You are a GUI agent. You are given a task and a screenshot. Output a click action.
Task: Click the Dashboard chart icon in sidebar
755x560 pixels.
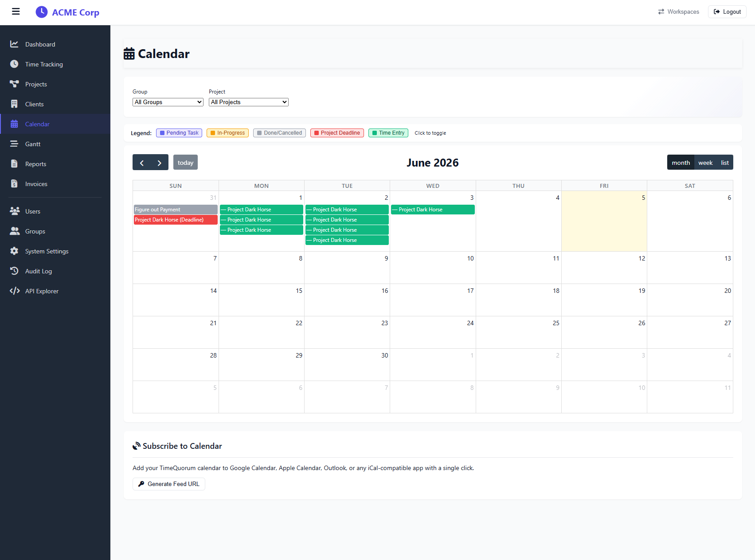pyautogui.click(x=14, y=44)
